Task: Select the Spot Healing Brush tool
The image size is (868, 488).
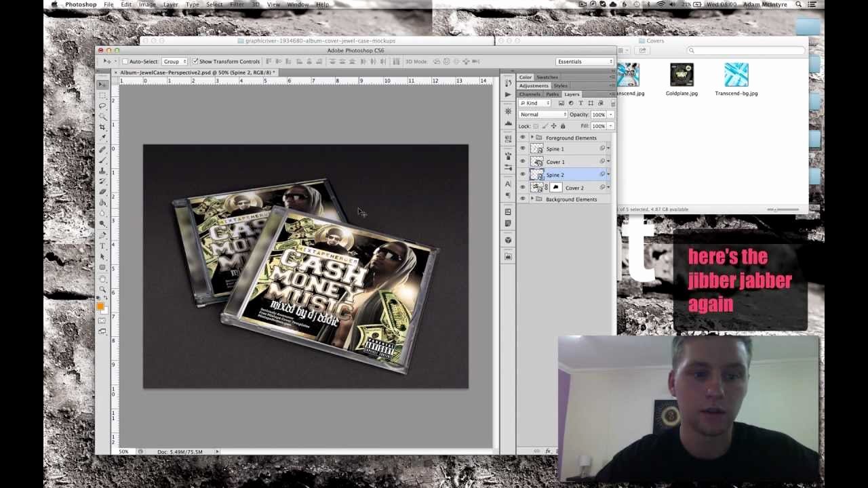Action: coord(102,150)
